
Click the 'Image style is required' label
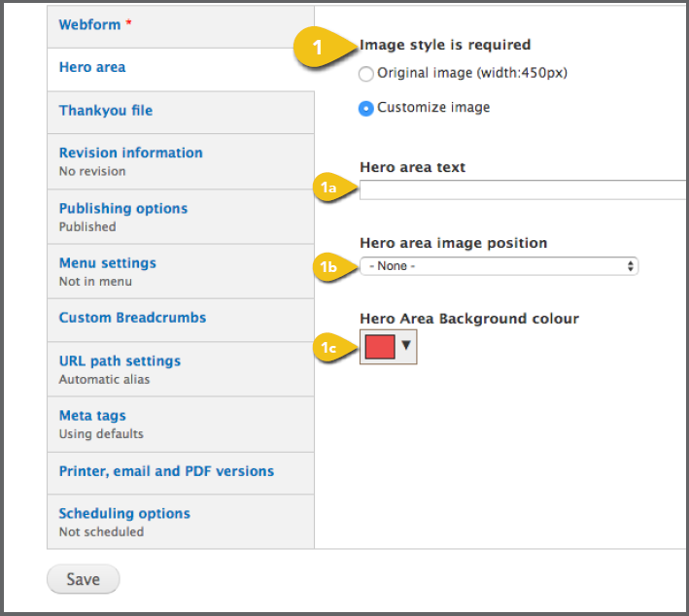tap(445, 45)
